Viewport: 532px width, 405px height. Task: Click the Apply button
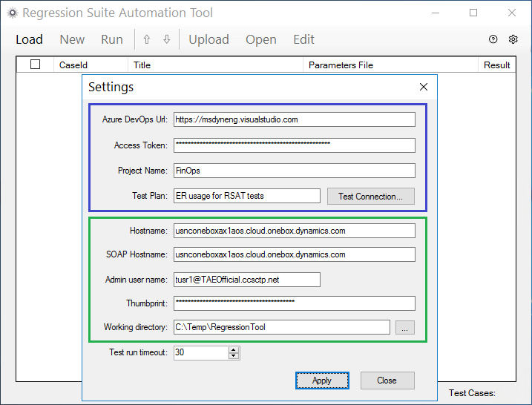(322, 381)
